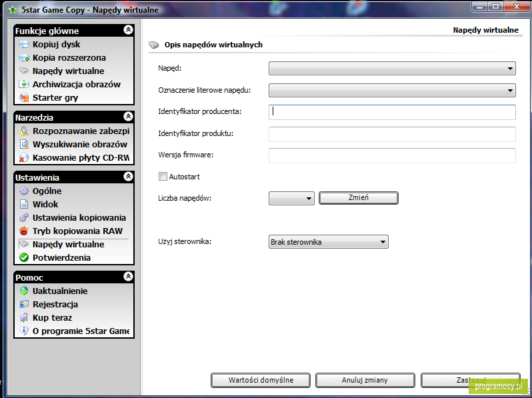Open Starter gry entry
Screen dimensions: 532x398
(x=55, y=98)
